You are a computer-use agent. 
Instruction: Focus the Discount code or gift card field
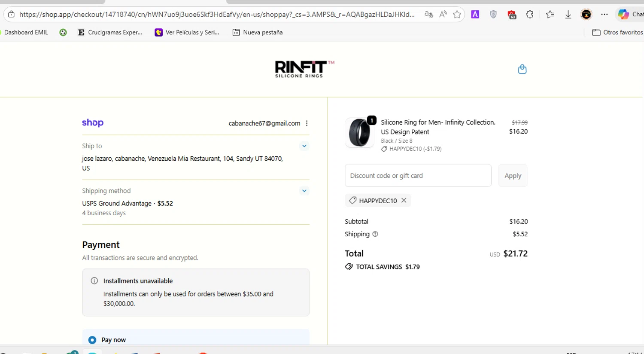click(x=418, y=175)
